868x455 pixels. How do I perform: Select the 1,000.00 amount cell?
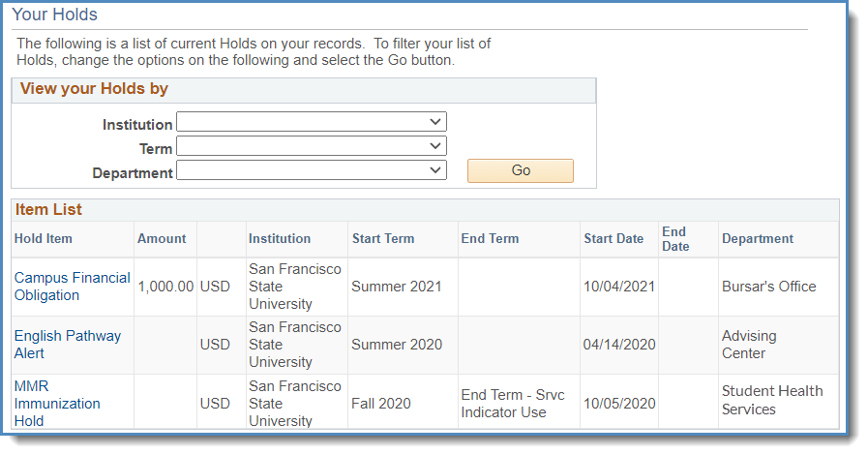tap(165, 287)
